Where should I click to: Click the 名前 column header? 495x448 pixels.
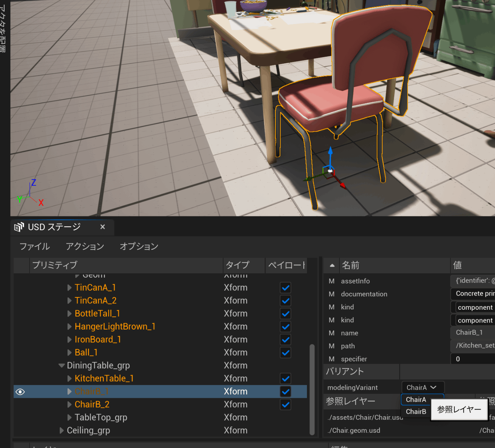(x=395, y=265)
